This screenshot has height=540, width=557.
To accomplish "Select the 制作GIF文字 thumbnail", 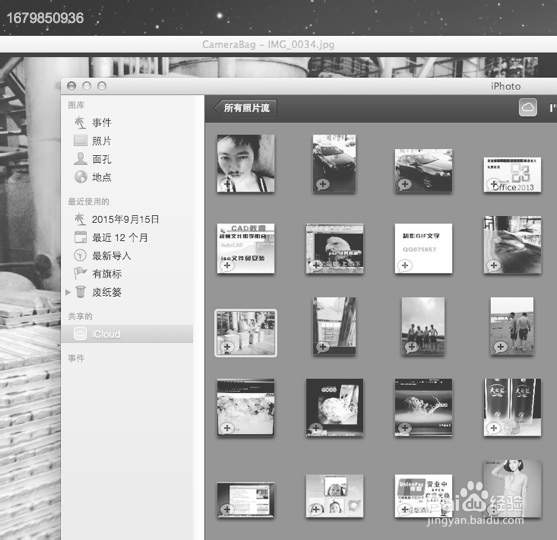I will click(x=423, y=248).
